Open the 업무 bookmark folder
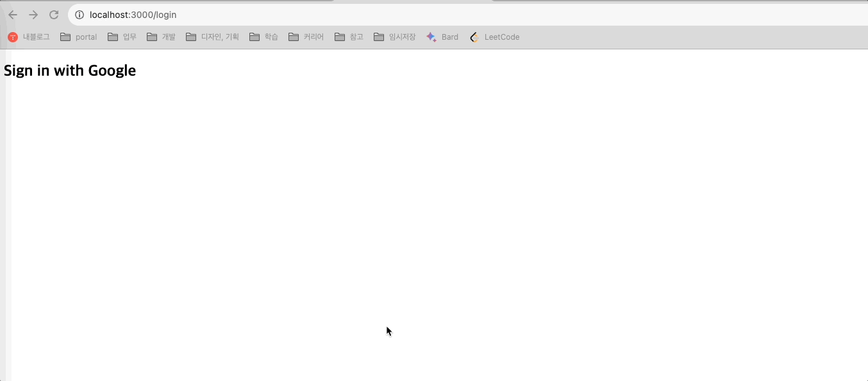 [x=122, y=37]
